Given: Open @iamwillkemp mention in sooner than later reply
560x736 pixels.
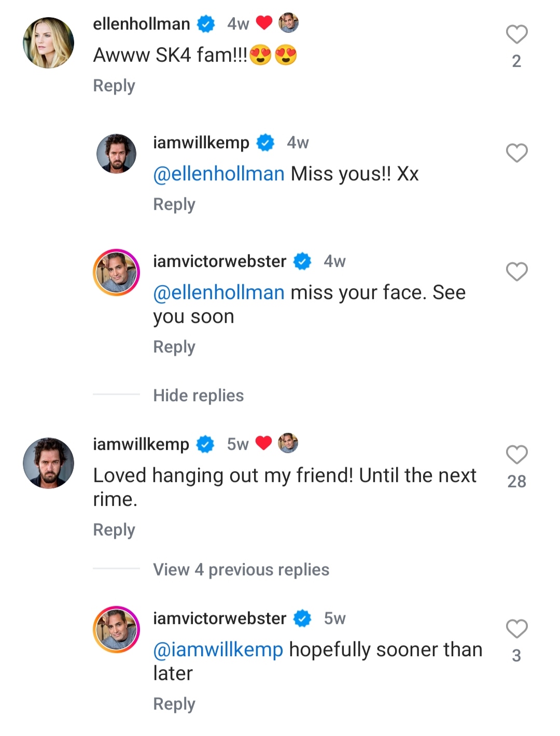Looking at the screenshot, I should click(218, 649).
